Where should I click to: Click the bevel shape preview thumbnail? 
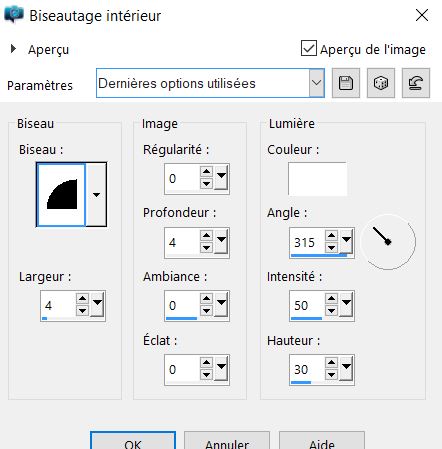61,195
